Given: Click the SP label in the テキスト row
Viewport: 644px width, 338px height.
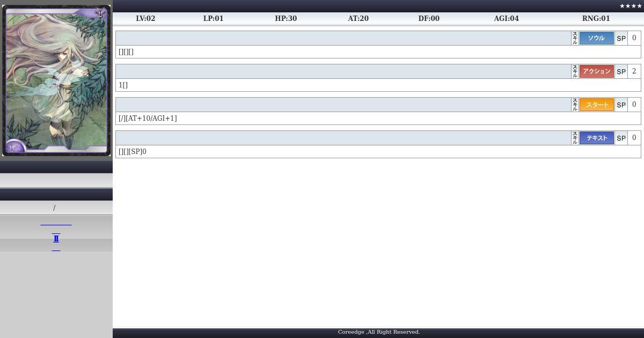Looking at the screenshot, I should [x=621, y=138].
